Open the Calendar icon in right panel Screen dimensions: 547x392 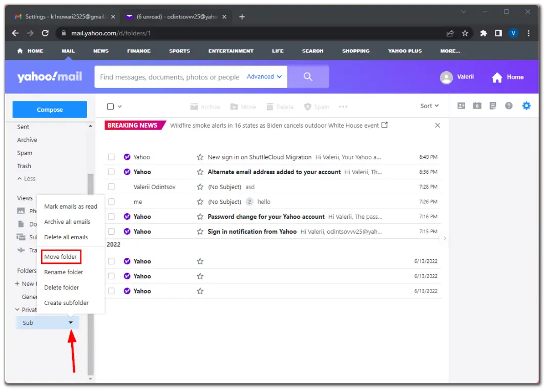477,106
